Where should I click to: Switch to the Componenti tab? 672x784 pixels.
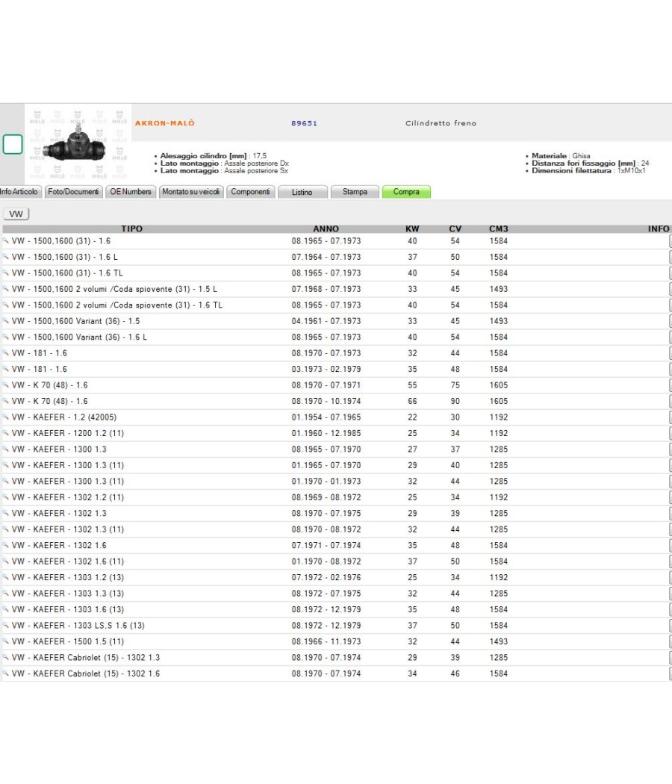[250, 191]
